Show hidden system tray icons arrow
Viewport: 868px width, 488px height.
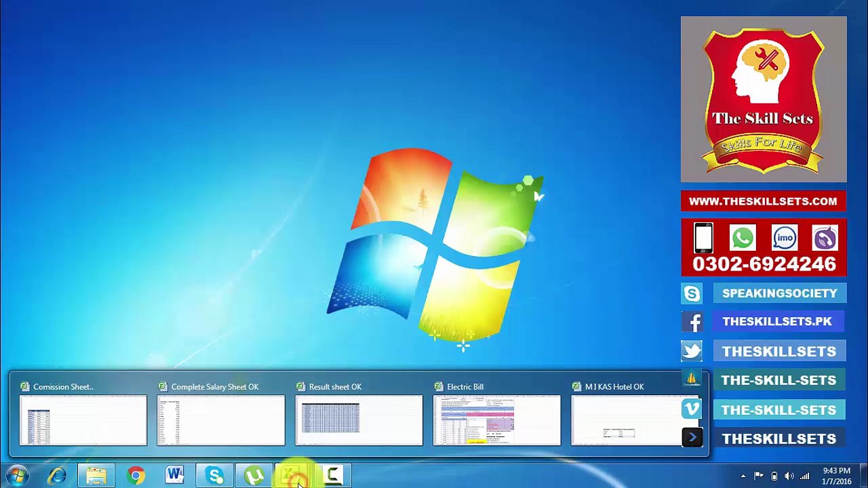click(x=743, y=476)
